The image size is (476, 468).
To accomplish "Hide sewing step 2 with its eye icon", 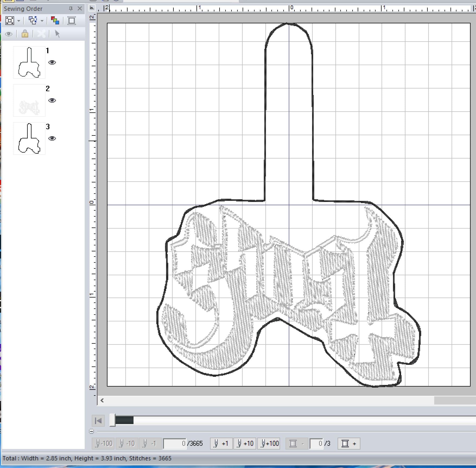I will click(x=52, y=100).
